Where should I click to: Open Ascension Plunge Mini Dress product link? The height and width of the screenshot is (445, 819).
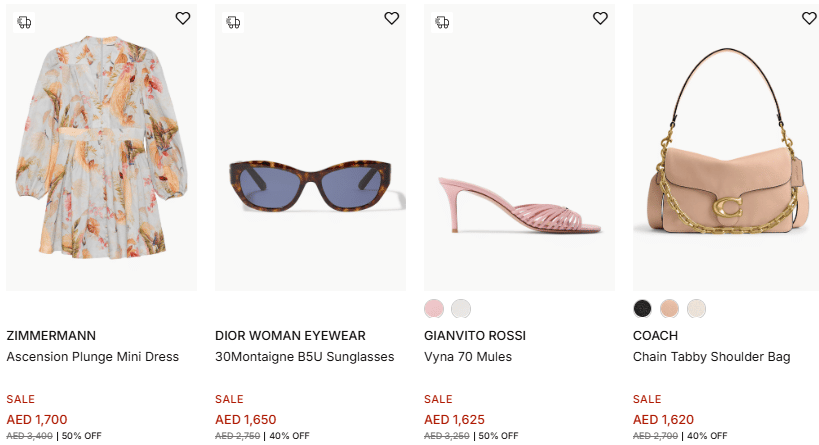(x=93, y=357)
